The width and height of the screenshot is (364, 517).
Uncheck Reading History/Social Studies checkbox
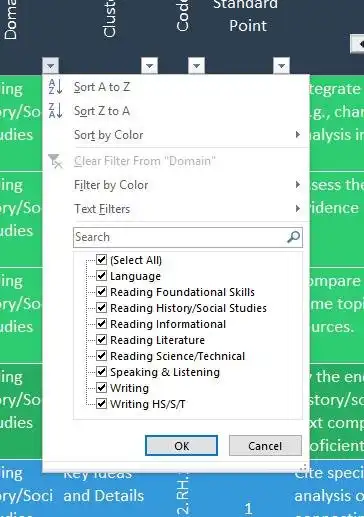tap(101, 308)
